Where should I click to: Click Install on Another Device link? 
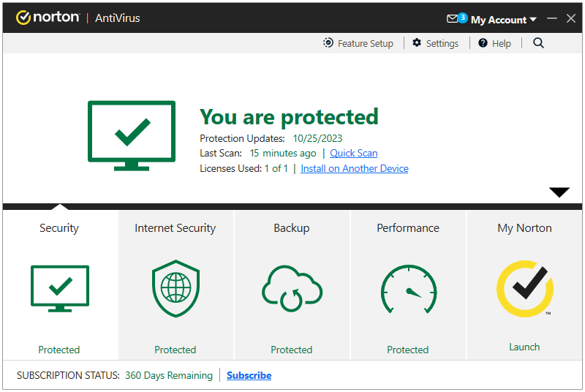tap(355, 169)
